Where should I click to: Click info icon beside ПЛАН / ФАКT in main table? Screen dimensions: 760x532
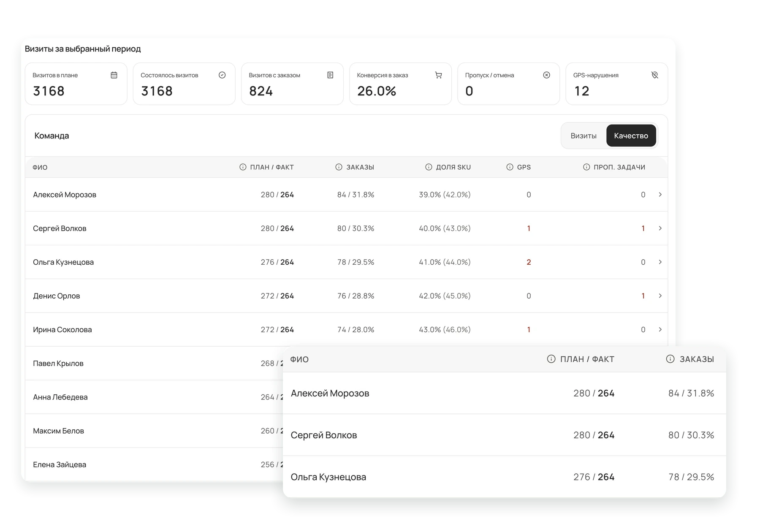pos(243,167)
